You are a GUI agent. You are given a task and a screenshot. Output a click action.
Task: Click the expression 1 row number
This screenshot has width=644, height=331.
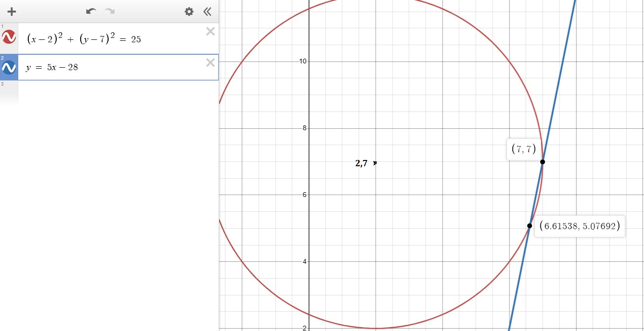coord(2,26)
